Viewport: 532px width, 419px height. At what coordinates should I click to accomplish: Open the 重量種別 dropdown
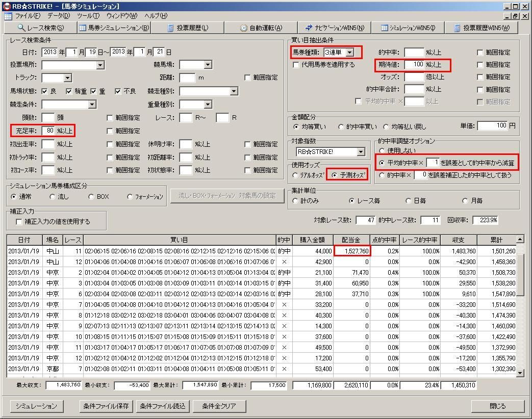click(208, 104)
